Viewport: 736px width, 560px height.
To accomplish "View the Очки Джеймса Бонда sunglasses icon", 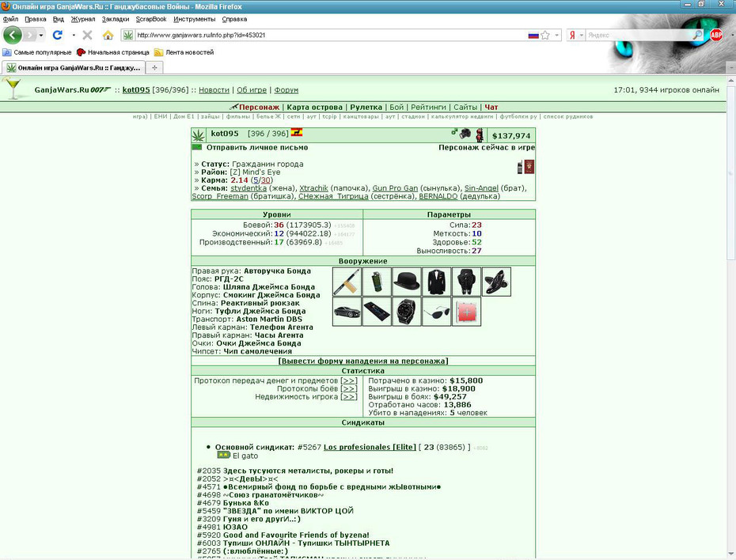I will (437, 312).
